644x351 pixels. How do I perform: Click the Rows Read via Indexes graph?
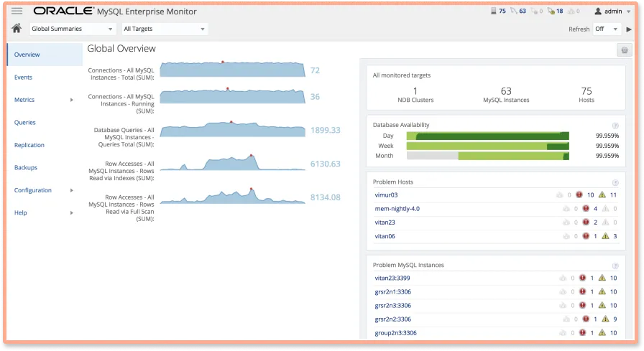tap(232, 162)
